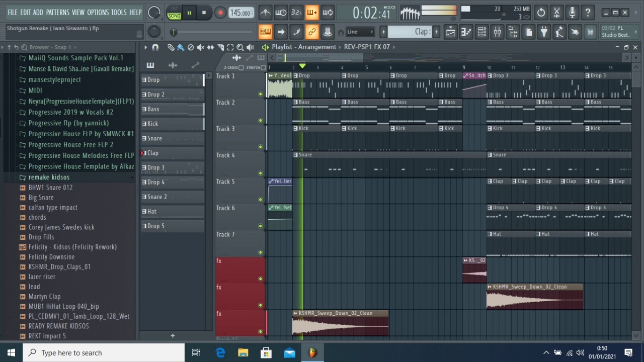Image resolution: width=644 pixels, height=362 pixels.
Task: Open the help question mark icon
Action: tap(588, 13)
